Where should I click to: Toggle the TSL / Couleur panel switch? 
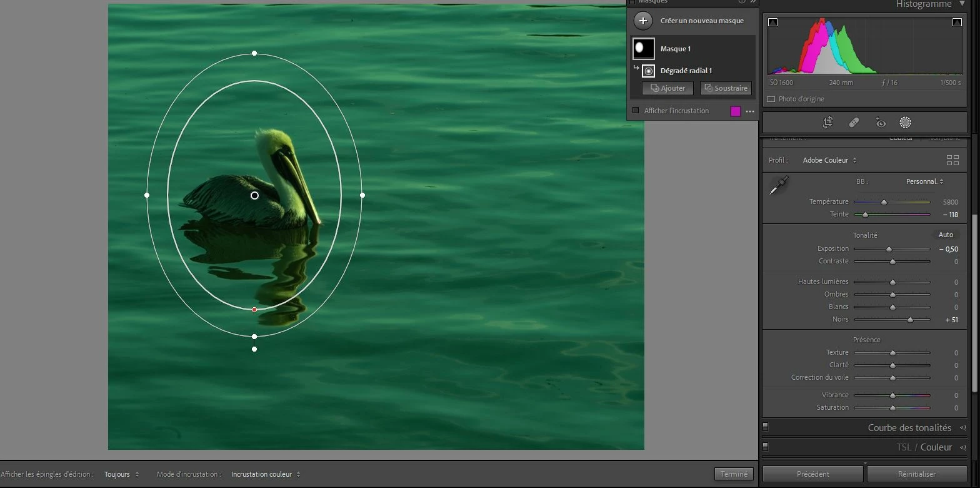765,447
